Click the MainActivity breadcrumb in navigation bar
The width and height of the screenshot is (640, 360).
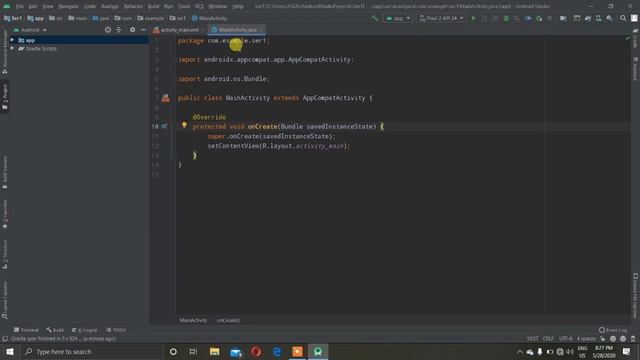[x=209, y=18]
